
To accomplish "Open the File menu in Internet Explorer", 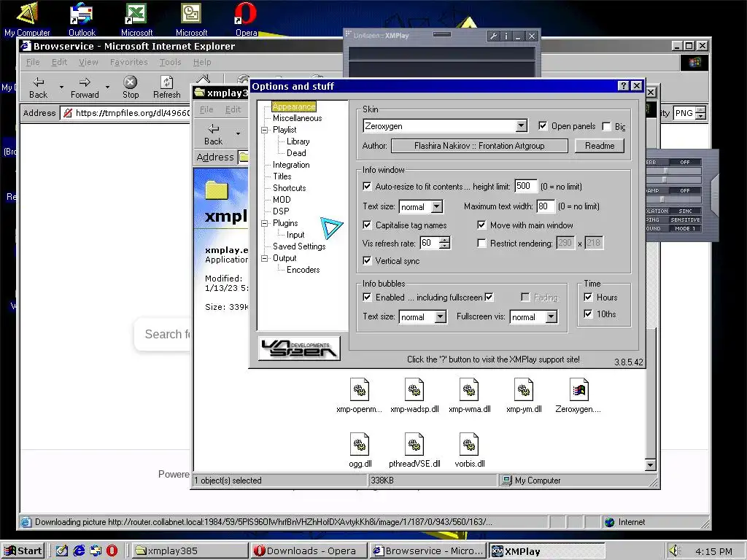I will (x=33, y=62).
